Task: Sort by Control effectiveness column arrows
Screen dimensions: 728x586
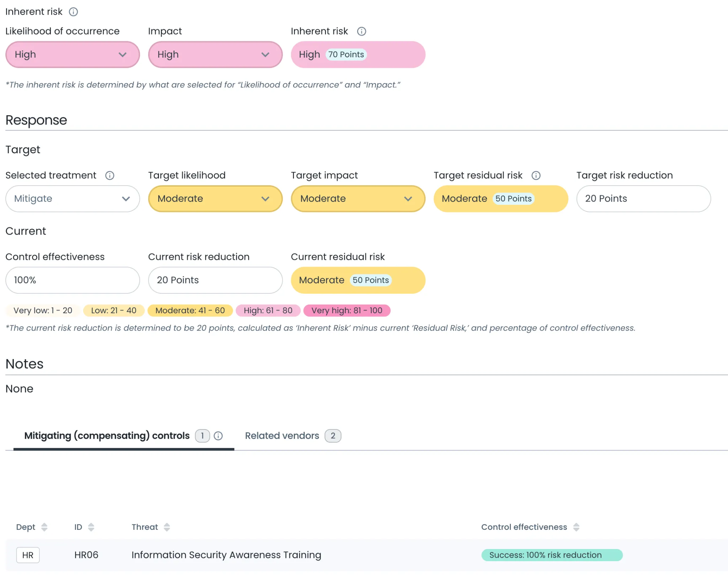Action: [576, 527]
